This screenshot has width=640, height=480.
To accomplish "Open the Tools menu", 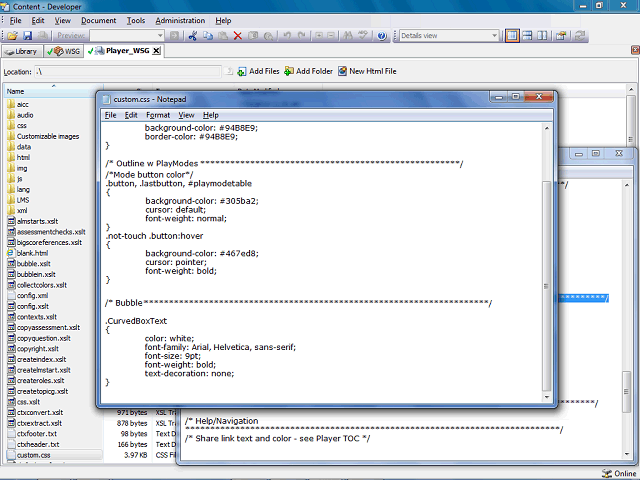I will [136, 20].
